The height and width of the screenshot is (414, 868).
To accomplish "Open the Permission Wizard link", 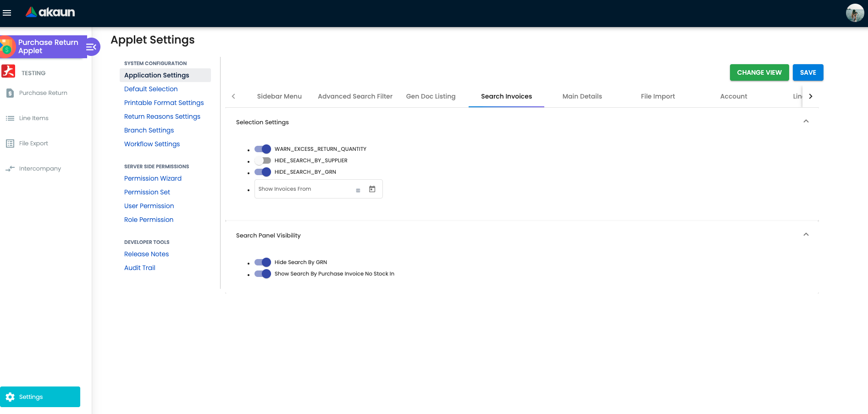I will click(153, 178).
